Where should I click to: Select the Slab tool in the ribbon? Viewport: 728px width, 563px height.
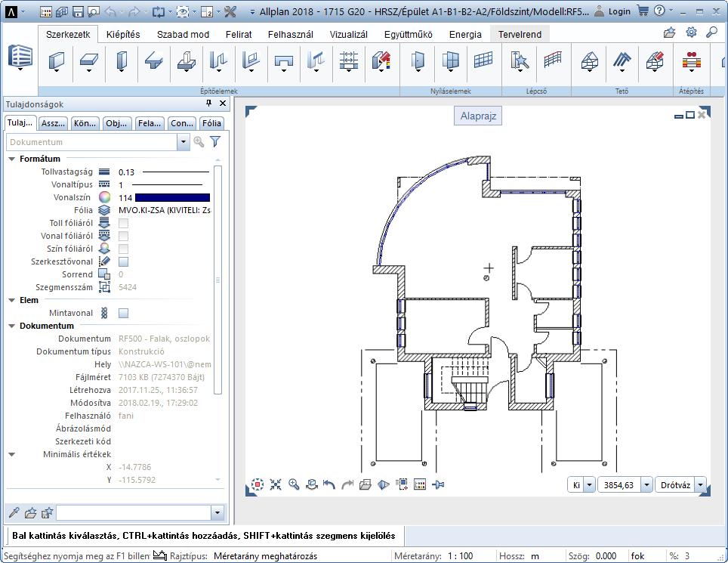pyautogui.click(x=88, y=61)
